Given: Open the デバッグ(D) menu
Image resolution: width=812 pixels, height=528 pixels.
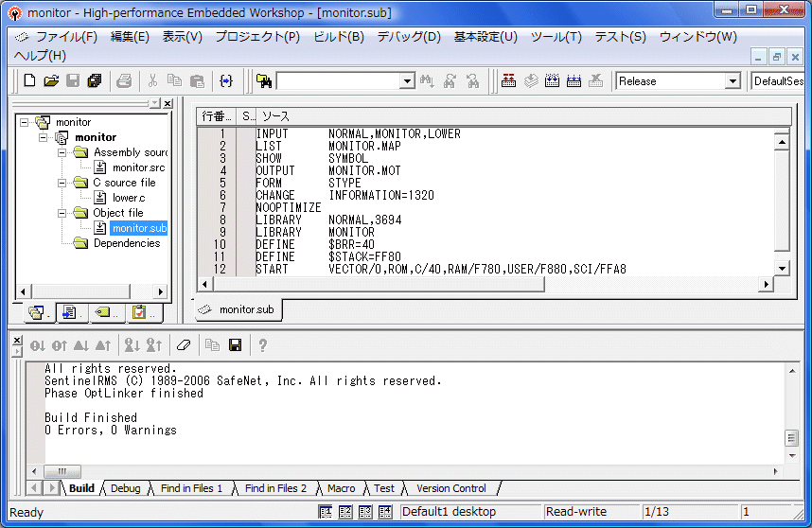Looking at the screenshot, I should point(409,37).
